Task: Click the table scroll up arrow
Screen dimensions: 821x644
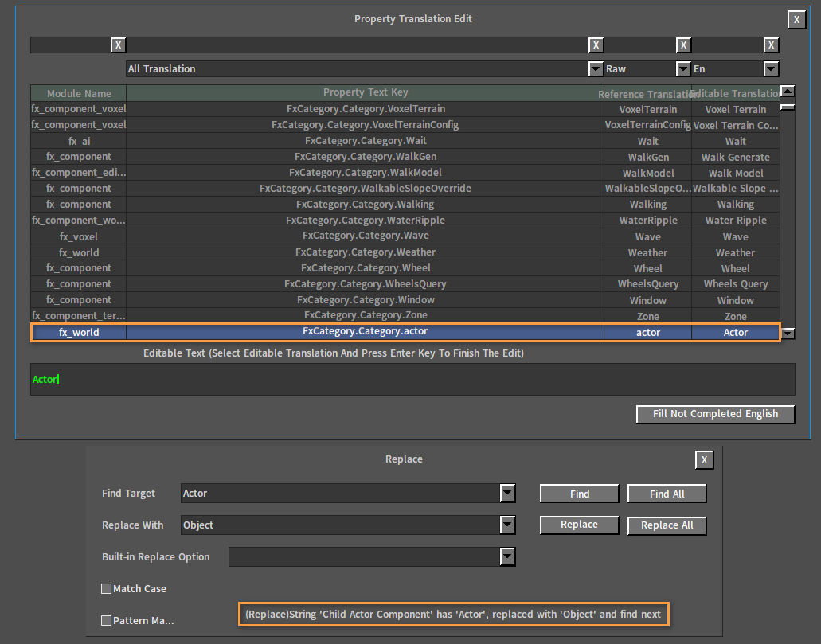Action: (788, 91)
